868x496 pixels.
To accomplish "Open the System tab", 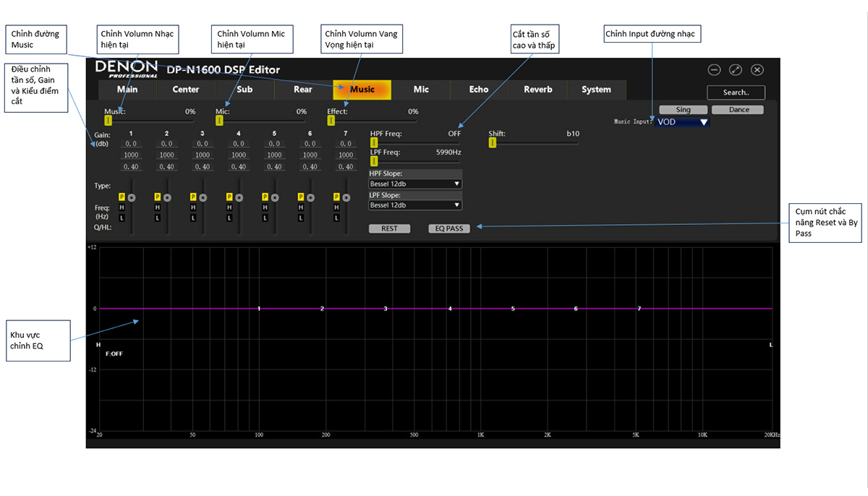I will pos(597,90).
